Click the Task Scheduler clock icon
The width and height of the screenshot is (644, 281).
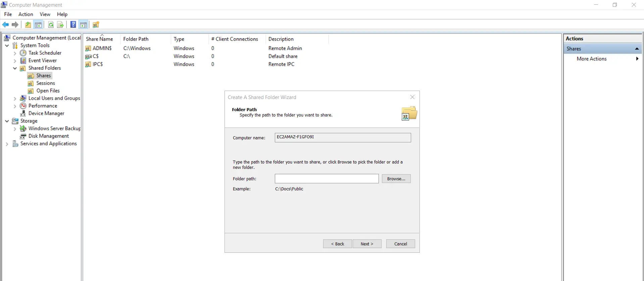(23, 53)
